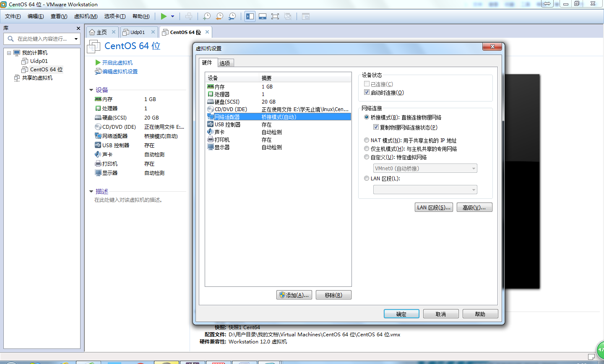Collapse the 描述 section in main panel
Image resolution: width=604 pixels, height=364 pixels.
(91, 191)
